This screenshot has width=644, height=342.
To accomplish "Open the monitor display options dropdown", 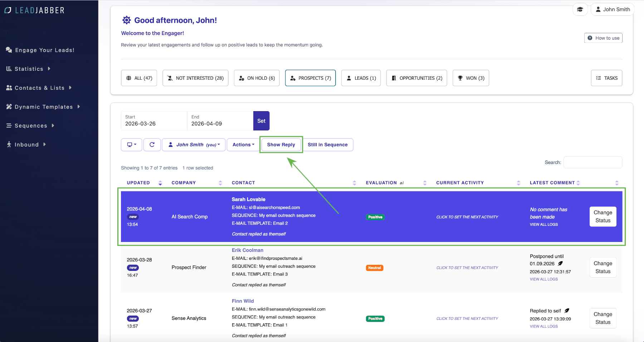I will 132,145.
